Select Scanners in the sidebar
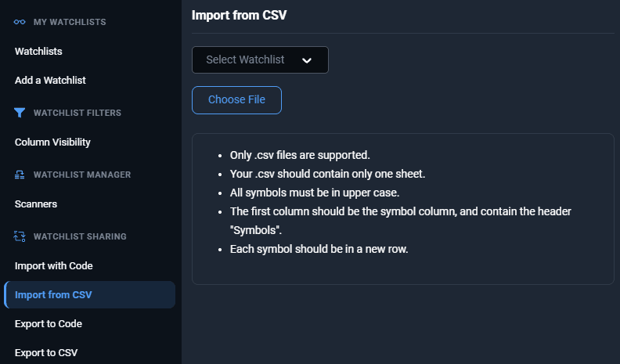Viewport: 620px width, 364px height. (x=36, y=204)
